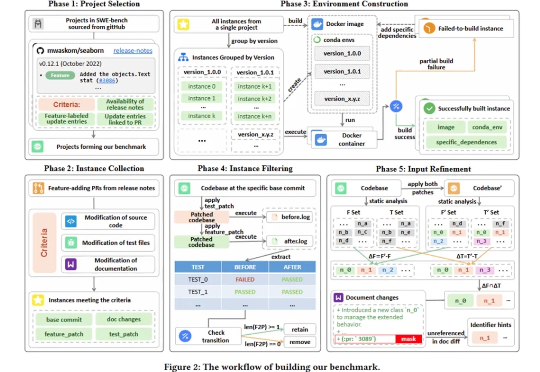
Task: Click the vertical orange 'Criteria' box in Phase 2
Action: (x=44, y=243)
